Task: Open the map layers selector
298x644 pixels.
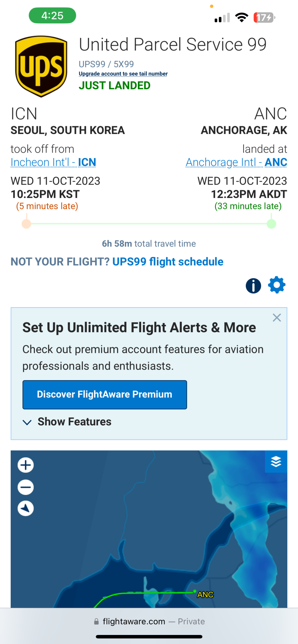Action: (x=276, y=462)
